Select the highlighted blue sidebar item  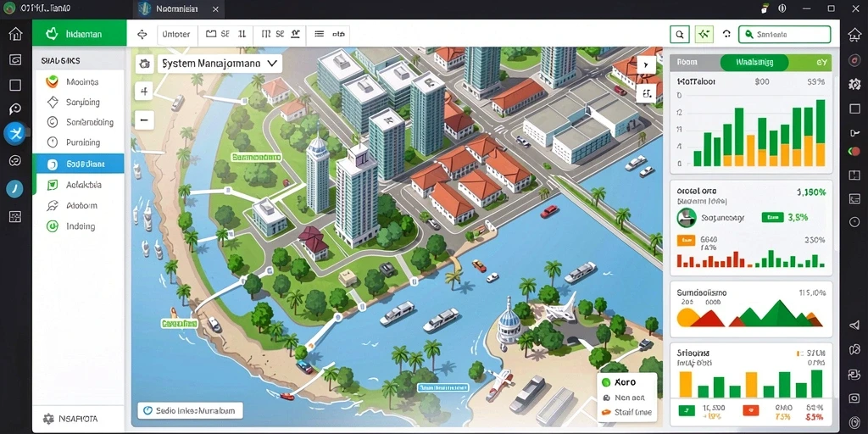[x=78, y=164]
